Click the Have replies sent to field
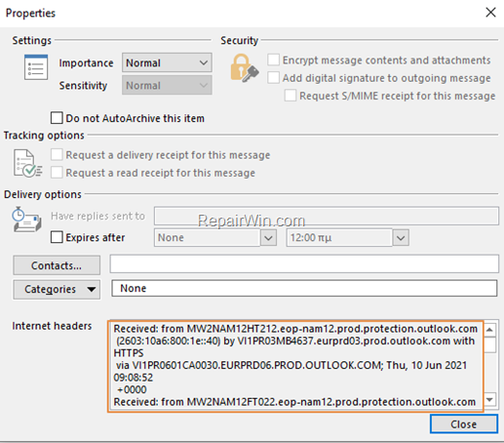Image resolution: width=504 pixels, height=443 pixels. click(327, 216)
